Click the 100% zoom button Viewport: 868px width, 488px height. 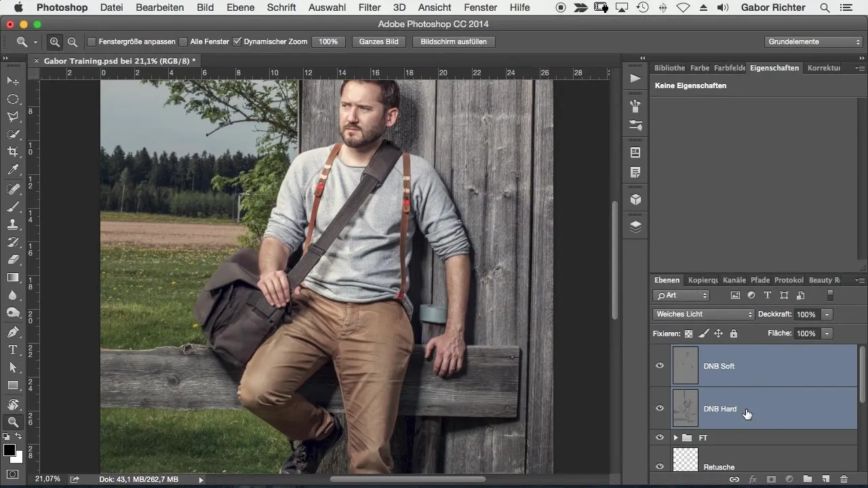tap(328, 42)
